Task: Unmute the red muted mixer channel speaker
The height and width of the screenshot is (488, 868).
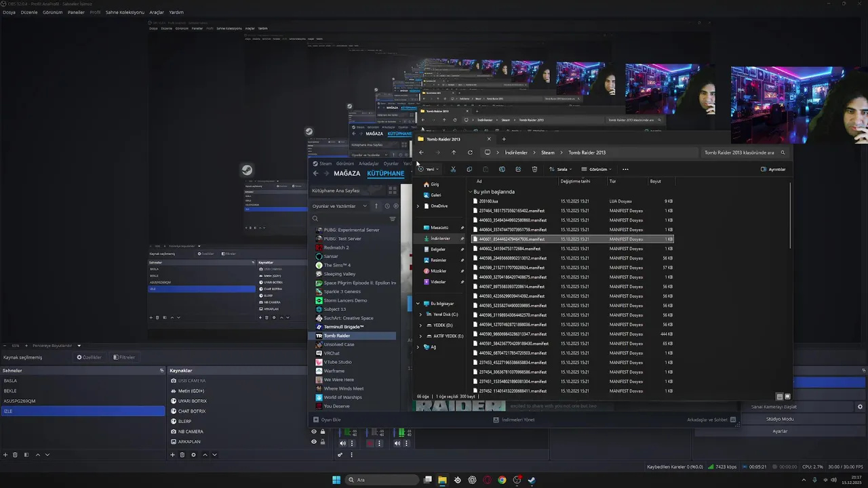Action: (x=370, y=443)
